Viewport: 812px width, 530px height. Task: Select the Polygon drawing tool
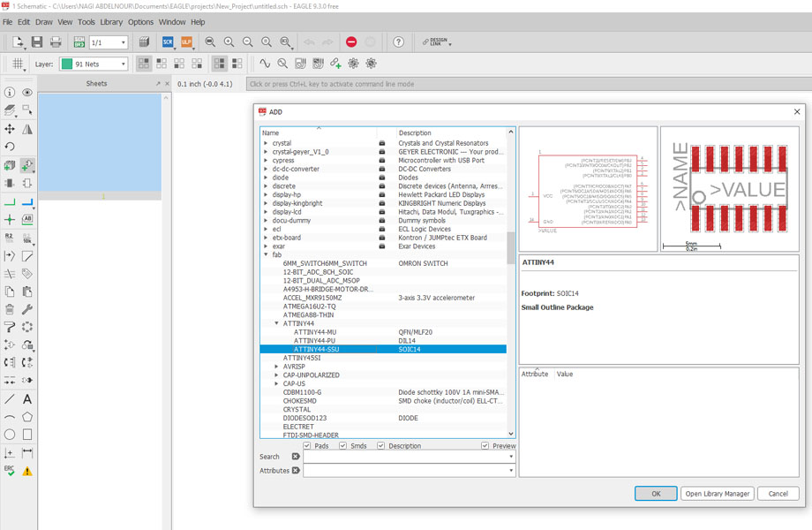(27, 417)
